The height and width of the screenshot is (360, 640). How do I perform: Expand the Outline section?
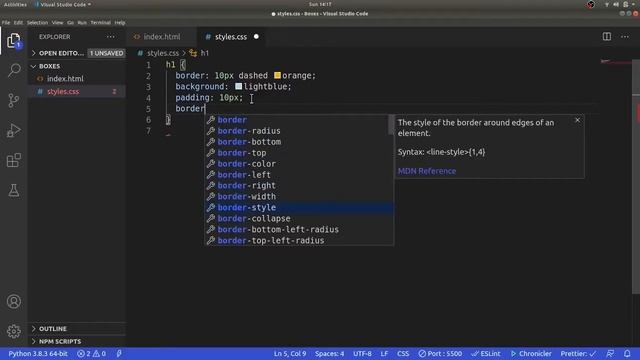pos(77,329)
